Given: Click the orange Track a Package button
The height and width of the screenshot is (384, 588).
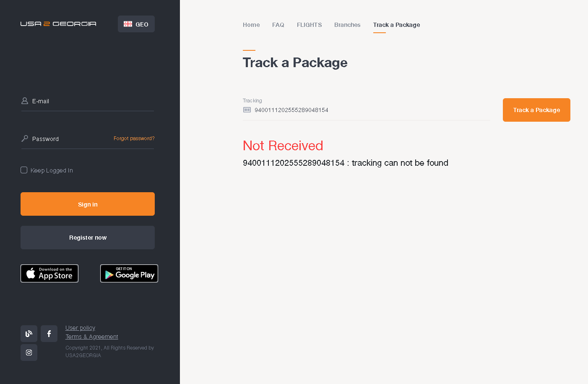Looking at the screenshot, I should (x=536, y=110).
